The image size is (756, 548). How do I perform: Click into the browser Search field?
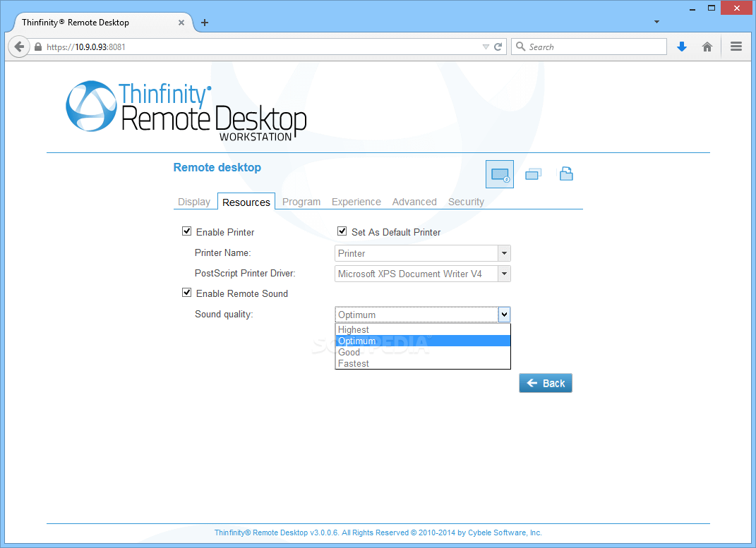tap(589, 47)
